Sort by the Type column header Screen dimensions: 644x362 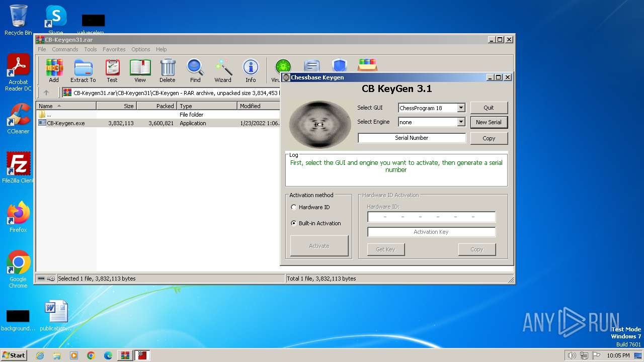[x=207, y=106]
